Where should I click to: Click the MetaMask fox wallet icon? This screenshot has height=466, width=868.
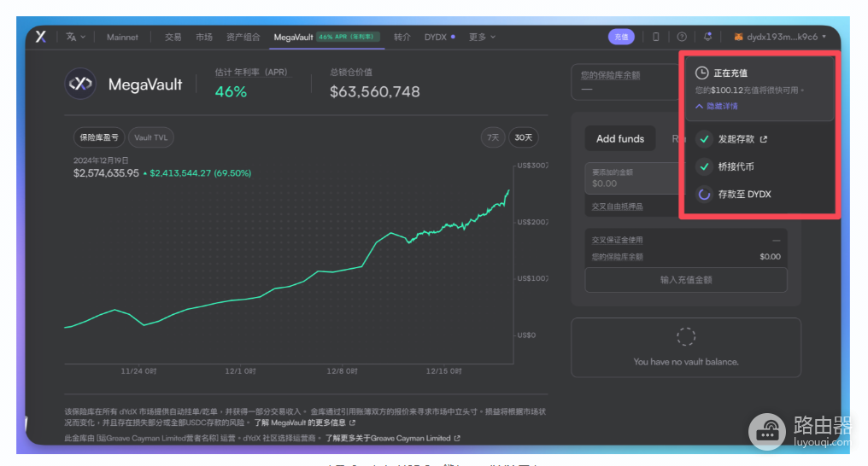[738, 37]
